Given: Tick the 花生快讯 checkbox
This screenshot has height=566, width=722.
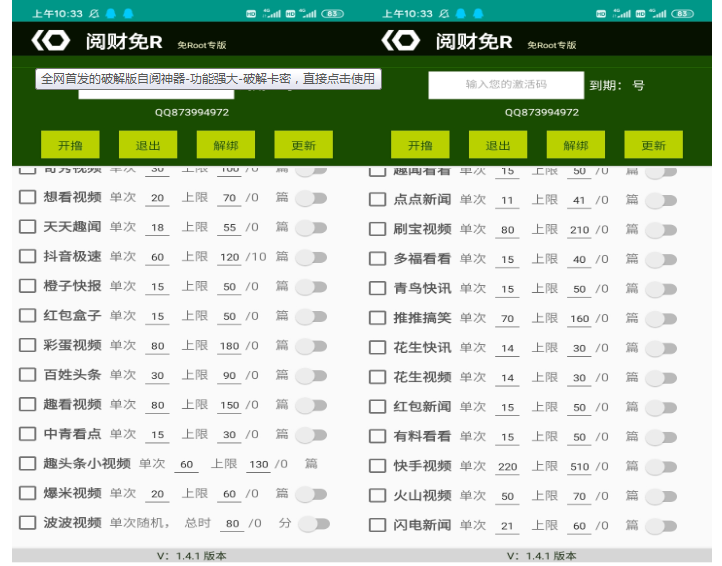Looking at the screenshot, I should point(378,347).
